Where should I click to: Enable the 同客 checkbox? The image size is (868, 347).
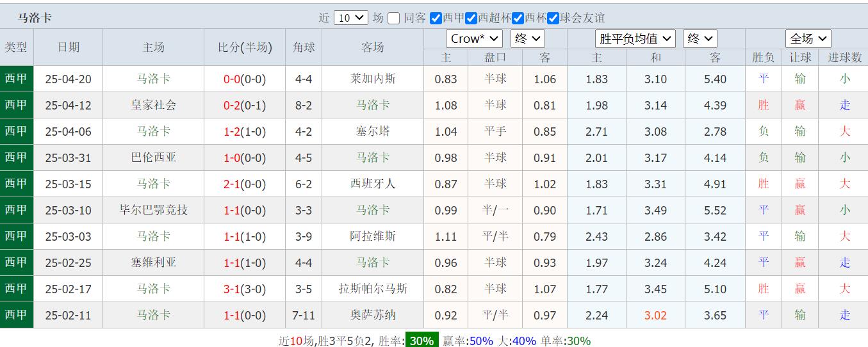click(394, 19)
